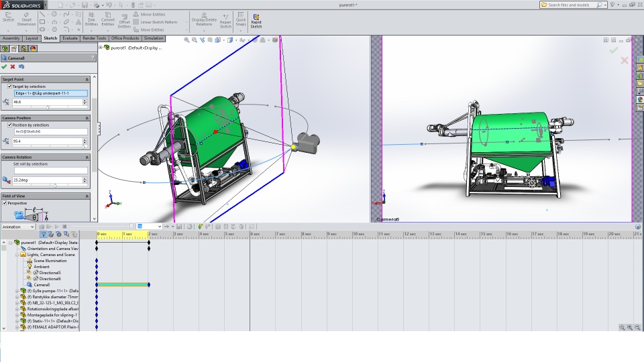The image size is (644, 362).
Task: Collapse the Camera Position section
Action: pyautogui.click(x=87, y=118)
